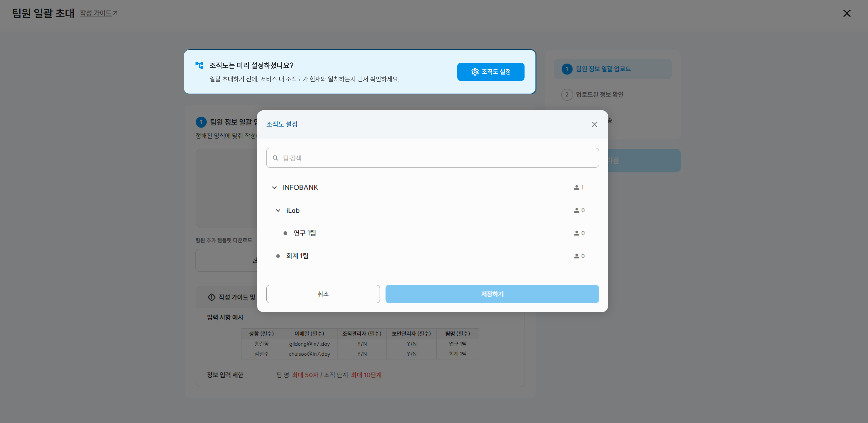Collapse the iLab tree node
Image resolution: width=868 pixels, height=423 pixels.
point(278,210)
